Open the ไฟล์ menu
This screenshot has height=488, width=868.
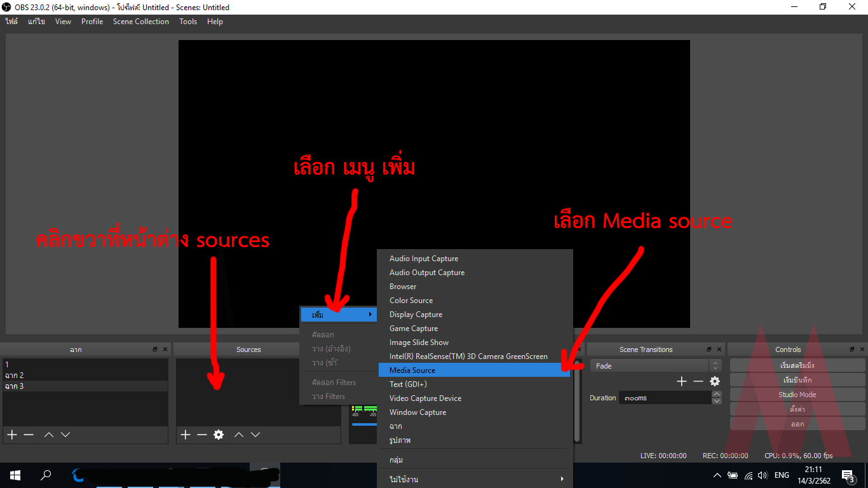(11, 22)
